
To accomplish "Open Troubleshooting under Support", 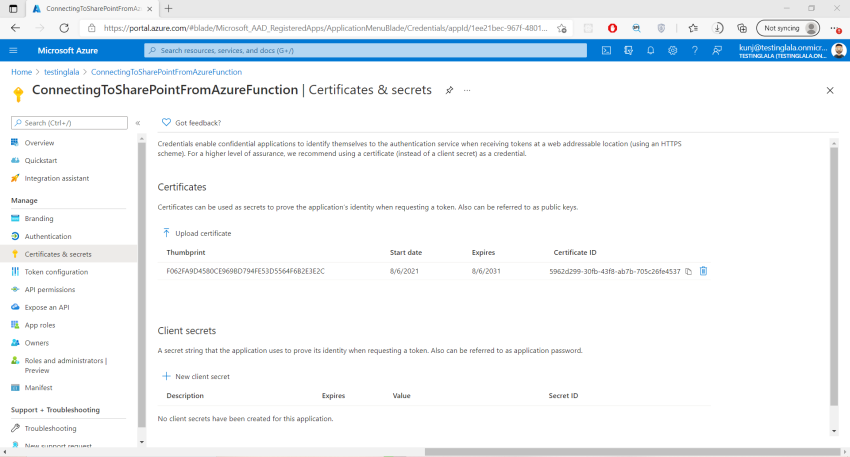I will 50,428.
